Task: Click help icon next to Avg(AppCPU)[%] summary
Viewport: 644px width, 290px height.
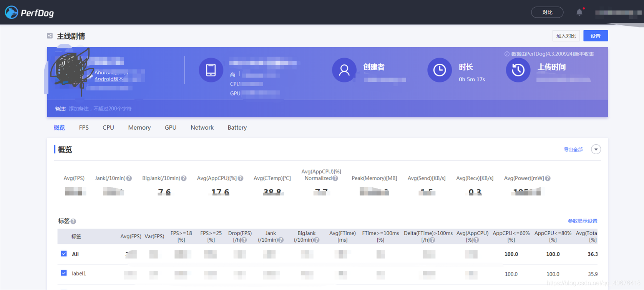Action: tap(241, 178)
